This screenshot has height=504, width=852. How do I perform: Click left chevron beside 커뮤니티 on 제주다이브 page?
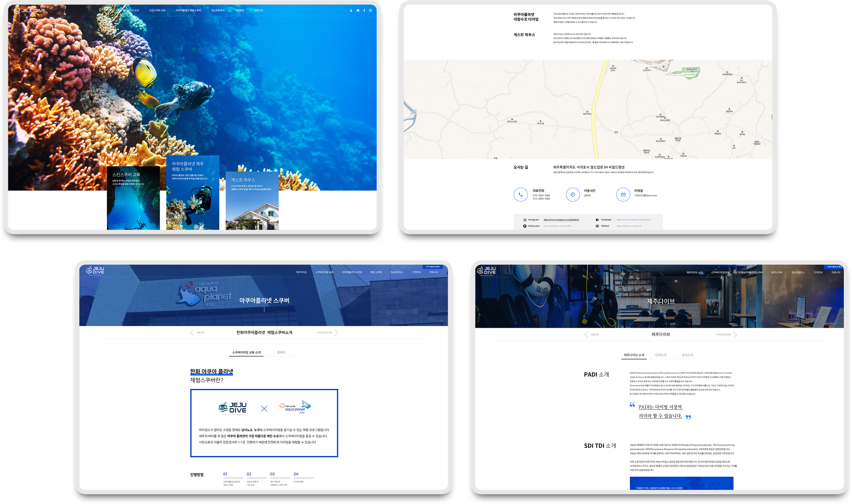pyautogui.click(x=586, y=335)
